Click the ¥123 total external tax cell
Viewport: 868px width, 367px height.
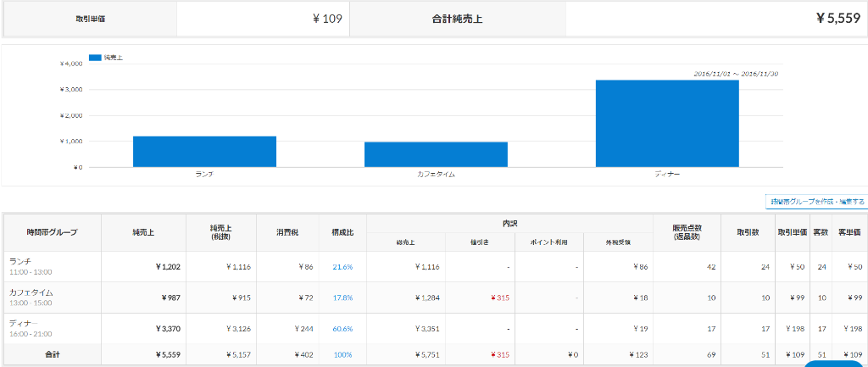point(637,354)
